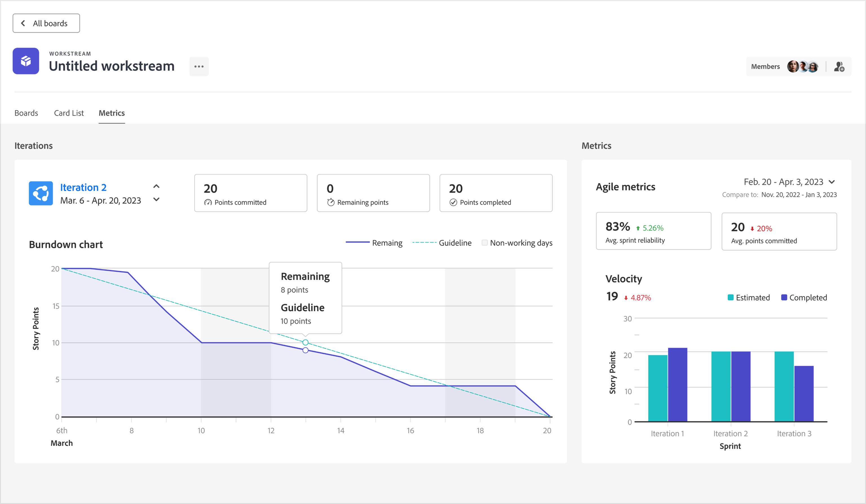
Task: Click the back arrow in All boards
Action: pos(23,23)
